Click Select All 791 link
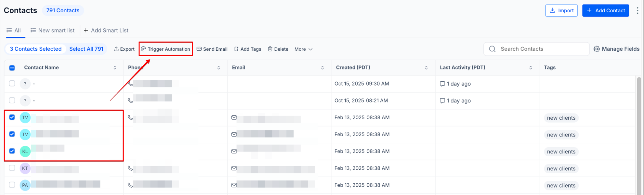 (86, 49)
